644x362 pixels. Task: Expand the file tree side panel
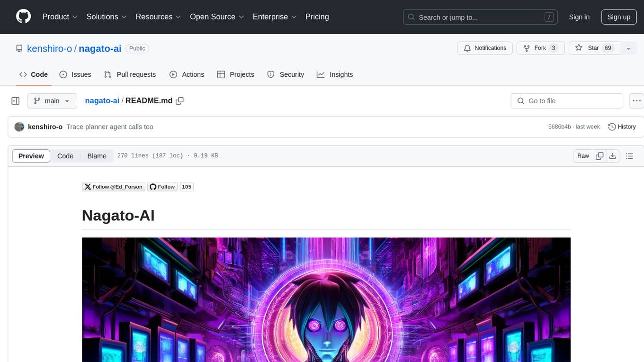point(16,101)
